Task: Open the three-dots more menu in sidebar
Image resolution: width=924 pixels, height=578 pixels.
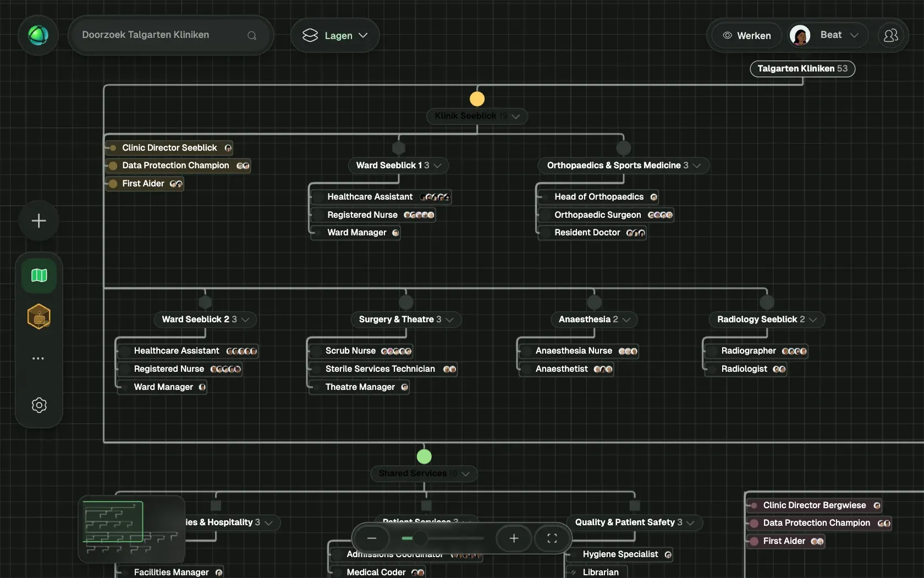Action: [38, 359]
